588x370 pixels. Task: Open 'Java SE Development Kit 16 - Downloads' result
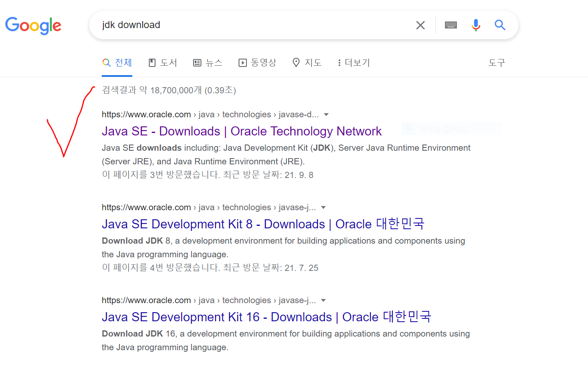(x=266, y=317)
